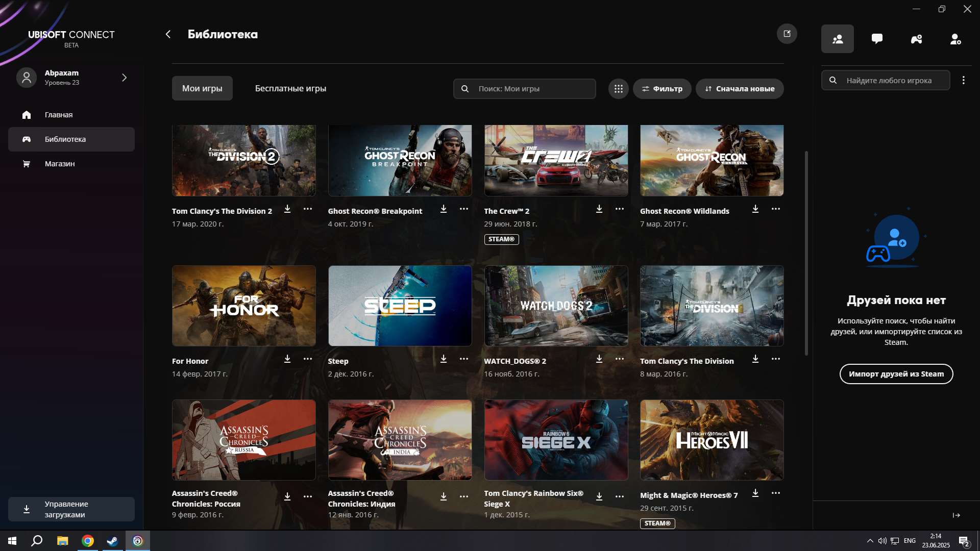This screenshot has height=551, width=980.
Task: Click the Импорт друзей из Steam button
Action: (896, 373)
